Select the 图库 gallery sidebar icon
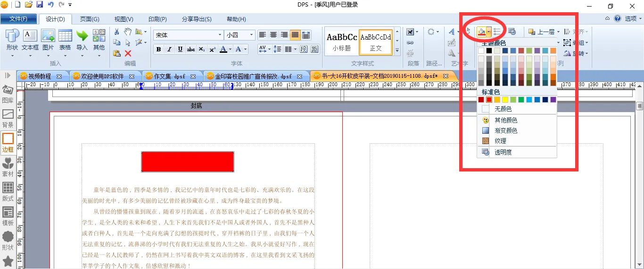Image resolution: width=644 pixels, height=269 pixels. coord(8,94)
